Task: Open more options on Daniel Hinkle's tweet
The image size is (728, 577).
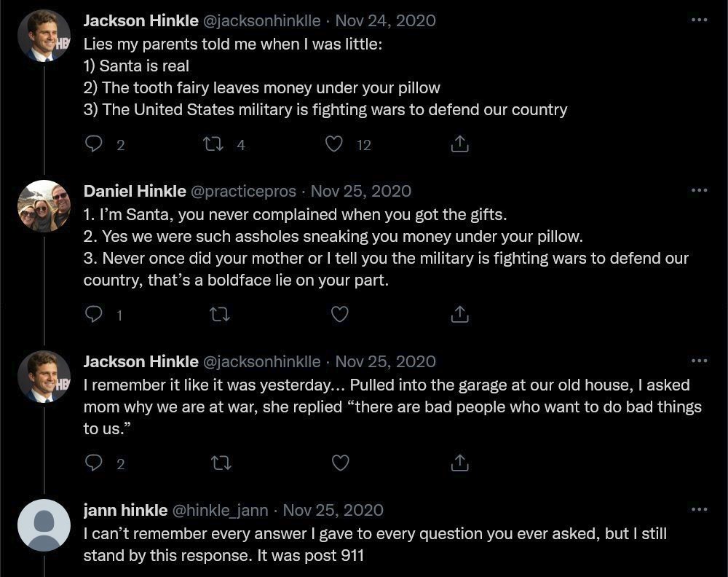Action: tap(699, 190)
